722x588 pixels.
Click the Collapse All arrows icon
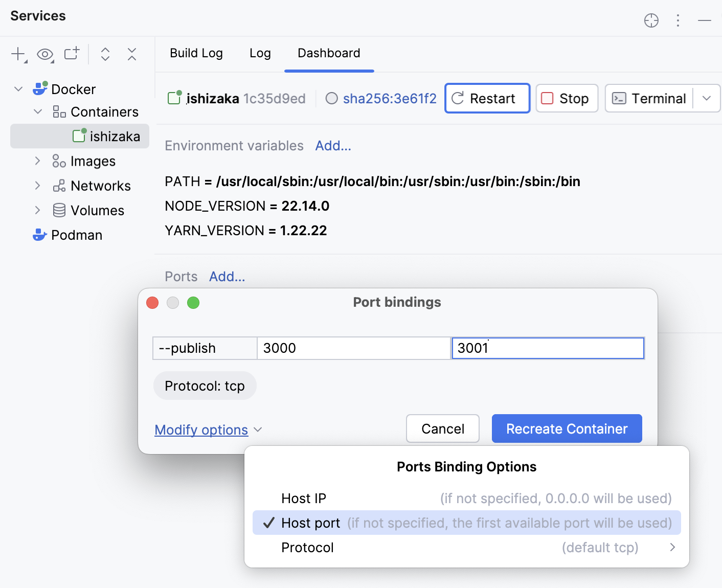pos(132,54)
